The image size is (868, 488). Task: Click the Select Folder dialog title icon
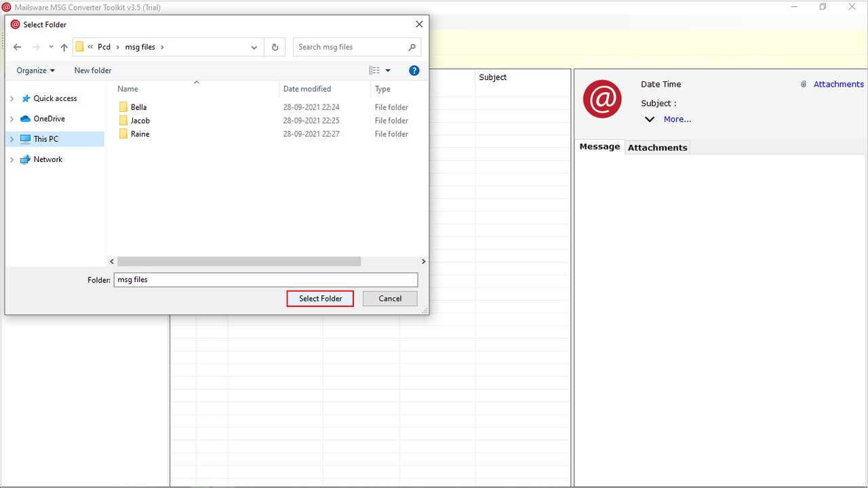[x=15, y=24]
